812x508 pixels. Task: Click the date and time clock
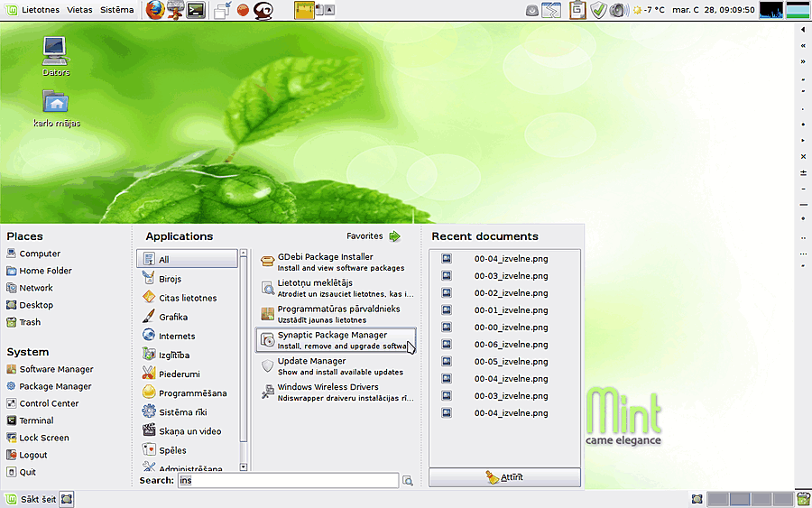coord(713,10)
